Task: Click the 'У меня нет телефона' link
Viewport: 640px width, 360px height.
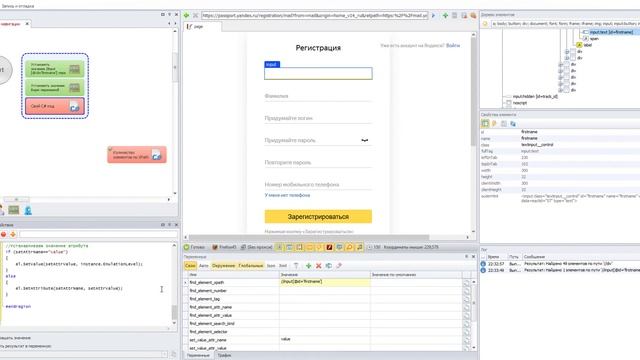Action: click(x=287, y=195)
